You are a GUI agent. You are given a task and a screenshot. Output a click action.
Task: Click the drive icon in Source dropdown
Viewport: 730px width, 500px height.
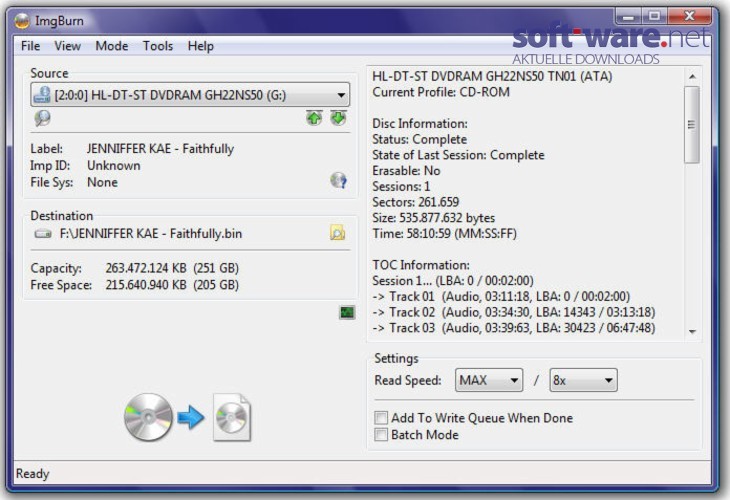pos(42,95)
